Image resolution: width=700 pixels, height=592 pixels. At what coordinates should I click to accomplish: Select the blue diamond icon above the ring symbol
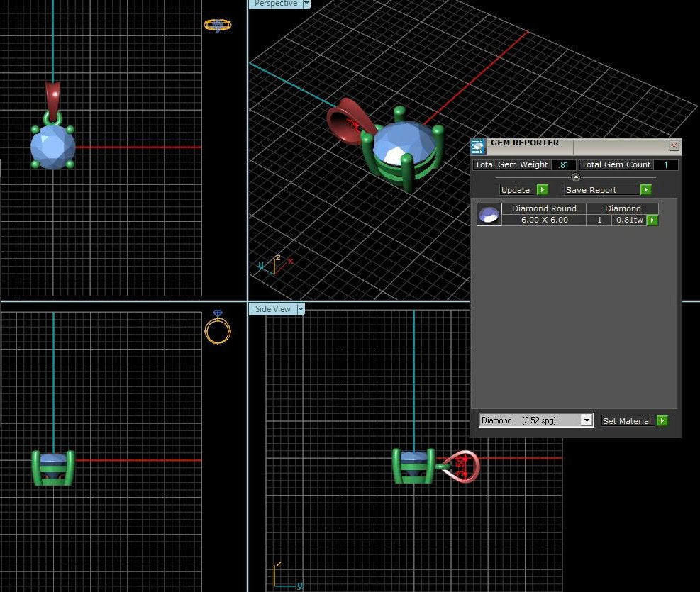coord(217,313)
